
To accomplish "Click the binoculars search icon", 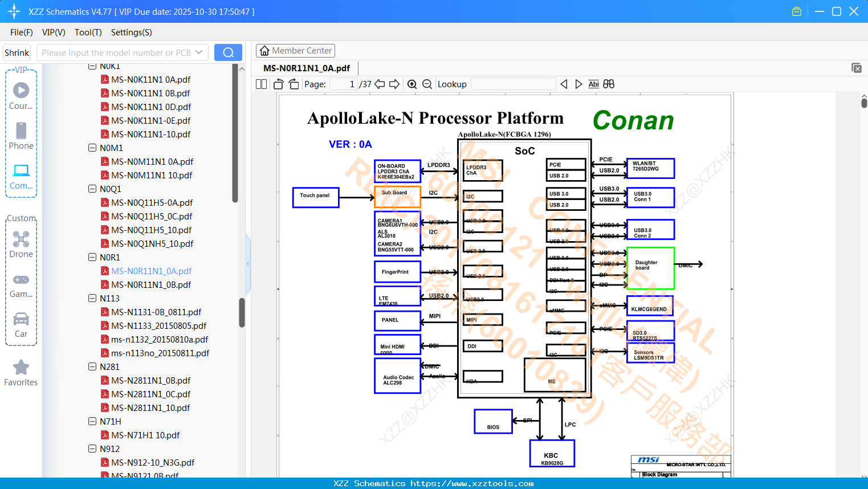I will point(609,84).
